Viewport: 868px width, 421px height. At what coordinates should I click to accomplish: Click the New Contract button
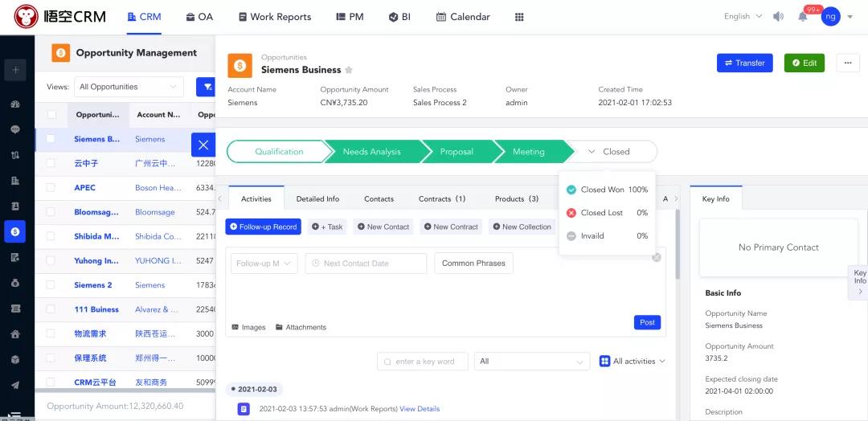[451, 227]
